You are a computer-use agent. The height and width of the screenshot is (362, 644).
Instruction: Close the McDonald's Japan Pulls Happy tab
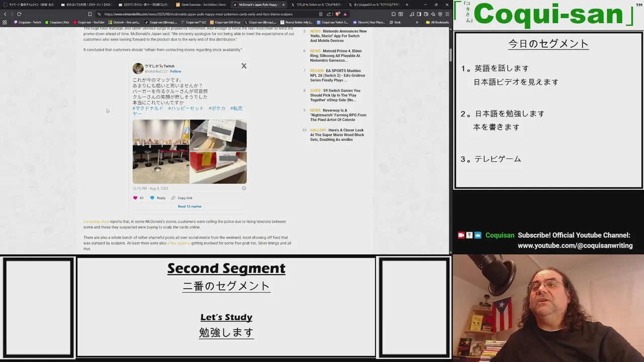coord(283,5)
